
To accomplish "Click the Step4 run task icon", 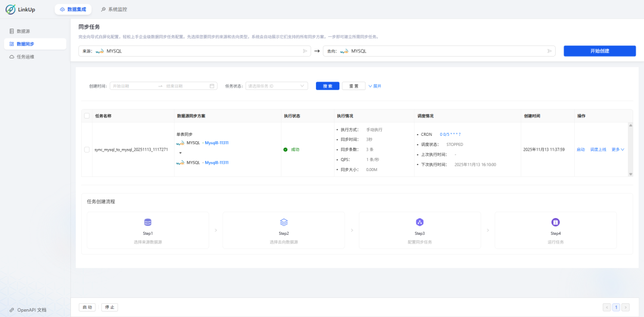I will pos(555,222).
